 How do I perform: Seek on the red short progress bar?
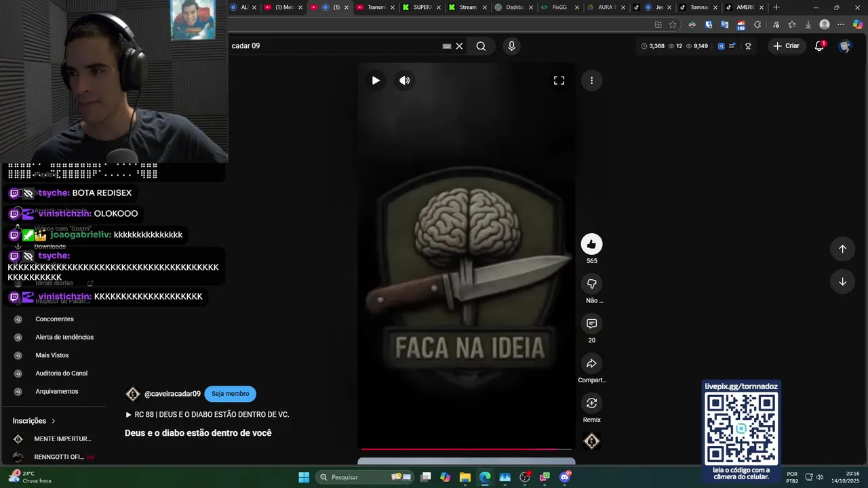pos(467,449)
